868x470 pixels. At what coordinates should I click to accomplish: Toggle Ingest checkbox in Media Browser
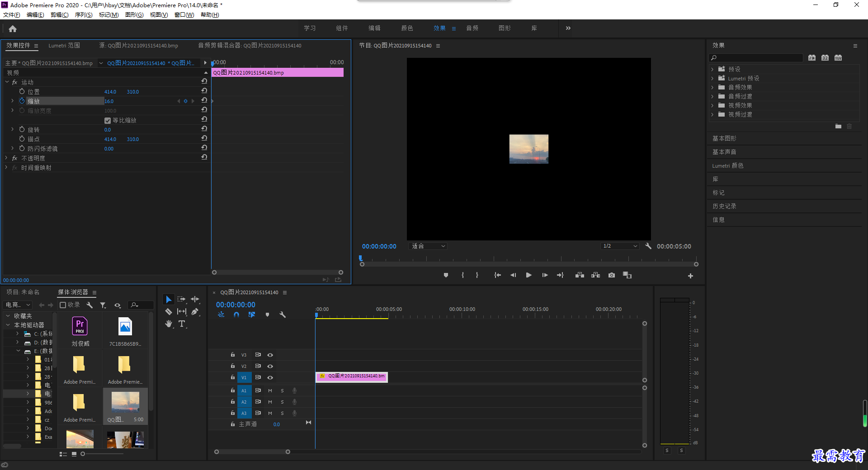(63, 305)
